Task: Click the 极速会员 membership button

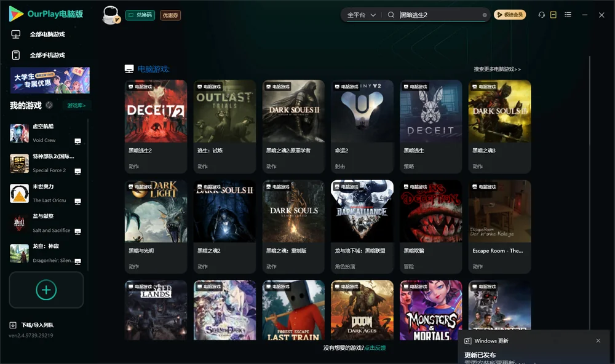Action: pyautogui.click(x=510, y=15)
